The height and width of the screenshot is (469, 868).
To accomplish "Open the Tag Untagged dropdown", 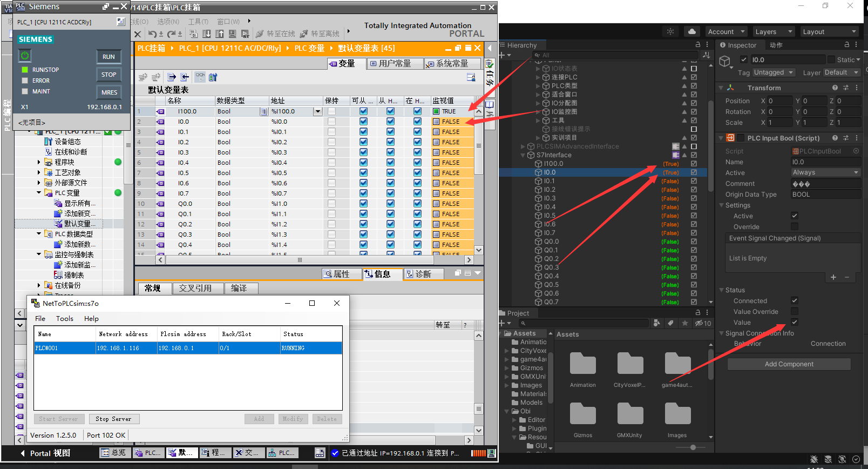I will point(774,72).
